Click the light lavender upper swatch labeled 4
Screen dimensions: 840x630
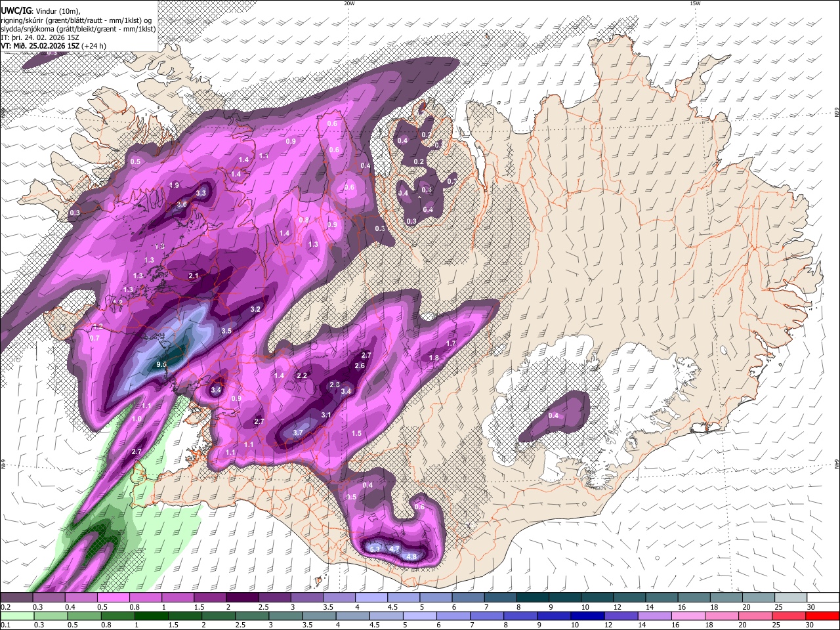coord(371,598)
